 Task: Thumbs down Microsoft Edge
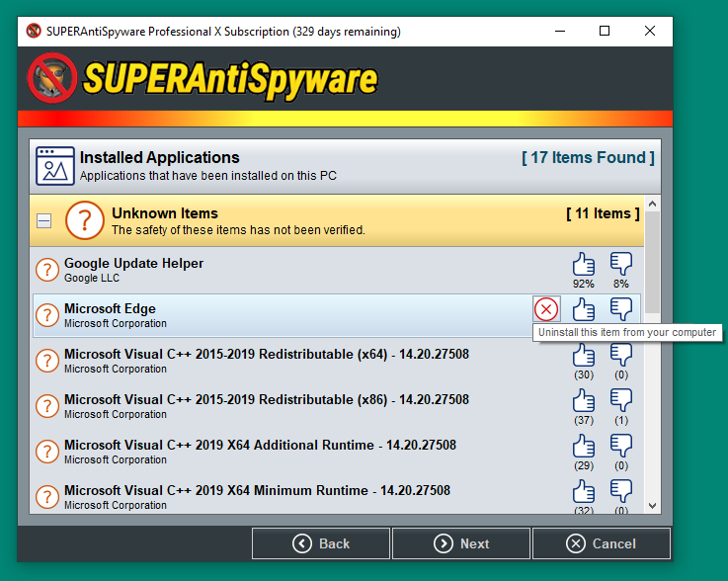tap(621, 309)
